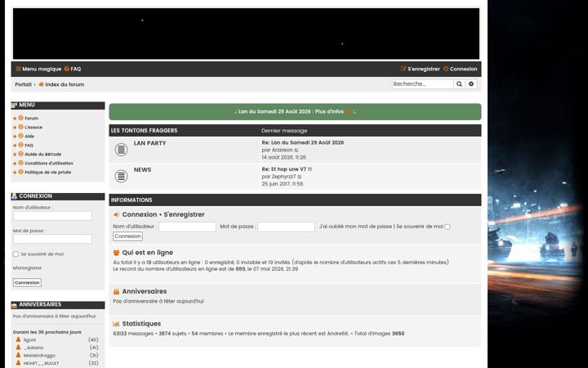Open Re: Lan du Samedi 29 Août 2026 post
The height and width of the screenshot is (368, 588).
[x=303, y=142]
